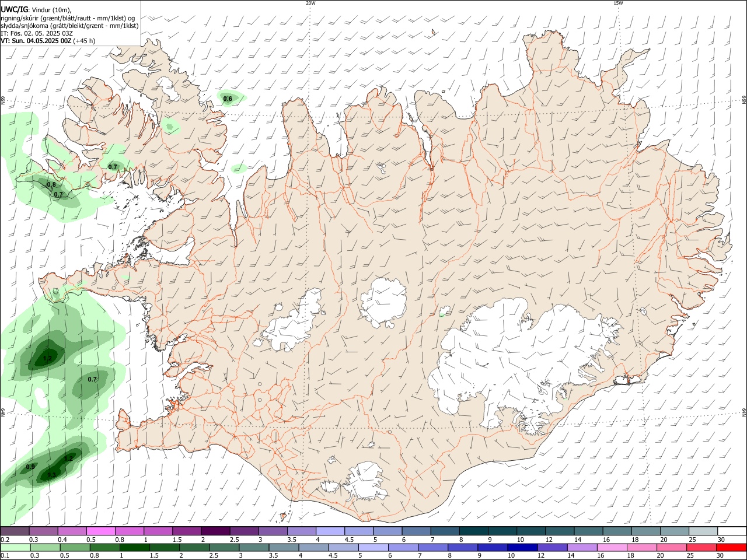Select the purple 0.2 swatch in upper legend

tap(15, 531)
